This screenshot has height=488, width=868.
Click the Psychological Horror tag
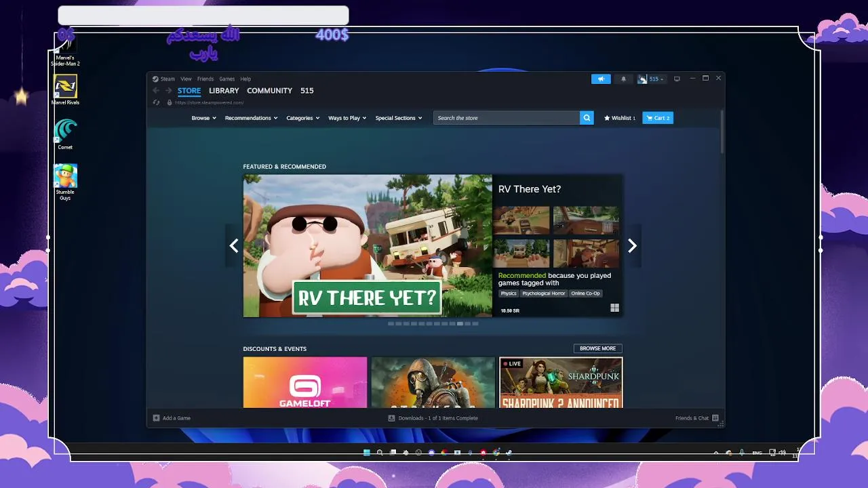coord(543,293)
